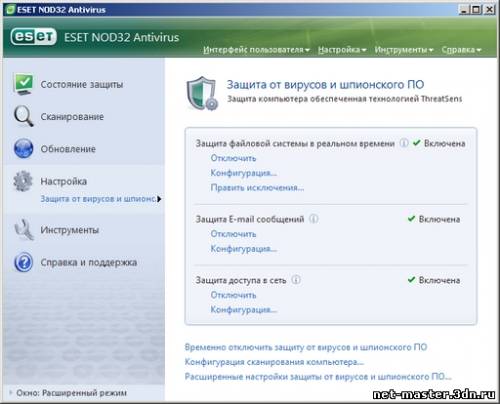This screenshot has height=404, width=500.
Task: Open the Справка top menu
Action: coord(461,50)
